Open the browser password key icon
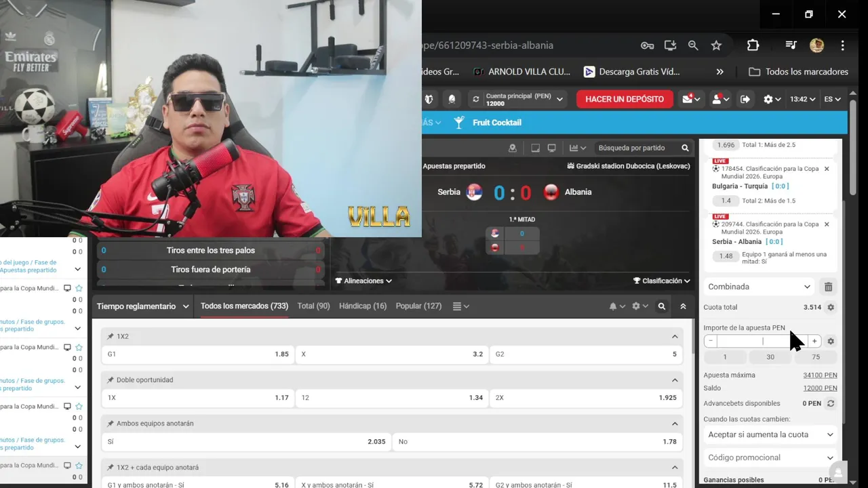Viewport: 868px width, 488px height. 647,45
